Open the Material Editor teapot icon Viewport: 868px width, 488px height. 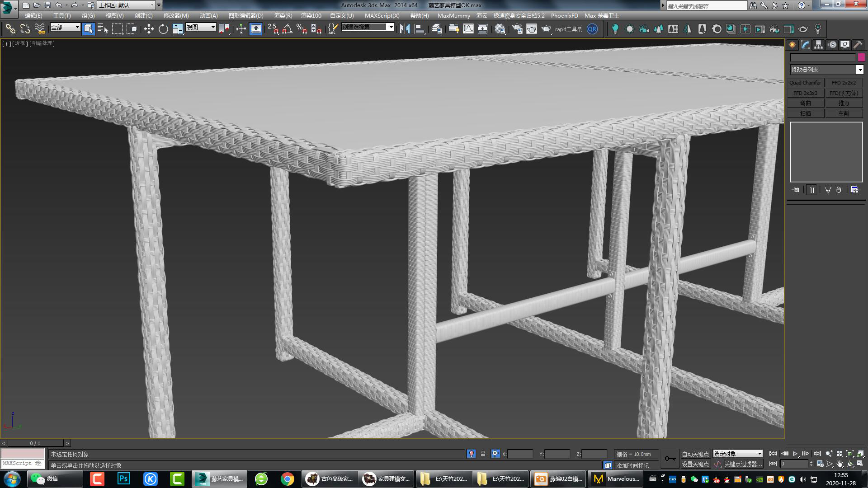(x=500, y=28)
